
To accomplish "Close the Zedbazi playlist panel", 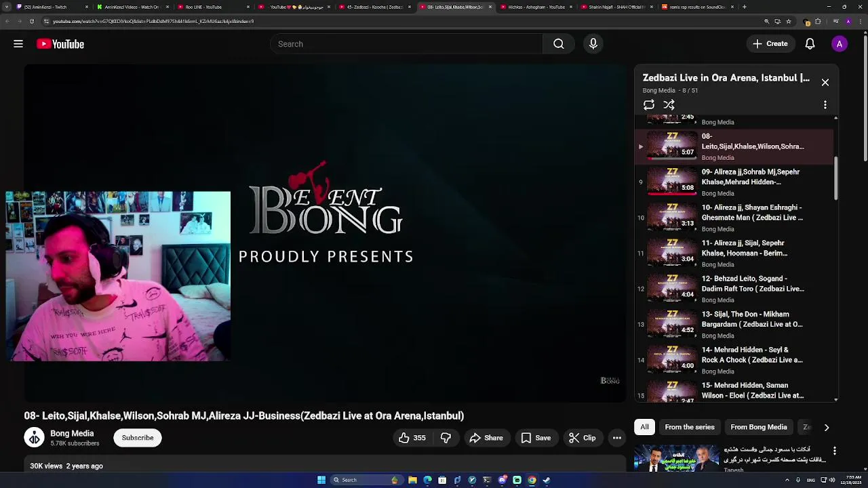I will (x=825, y=83).
